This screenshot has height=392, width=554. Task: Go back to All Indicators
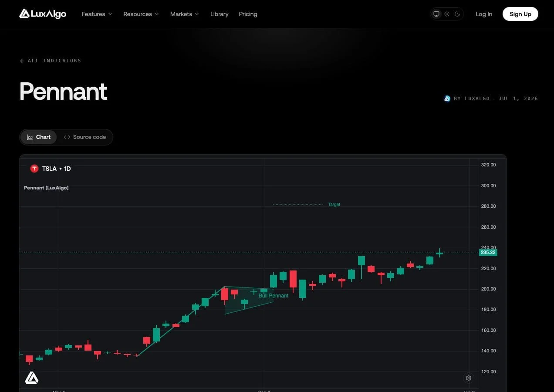pos(51,61)
